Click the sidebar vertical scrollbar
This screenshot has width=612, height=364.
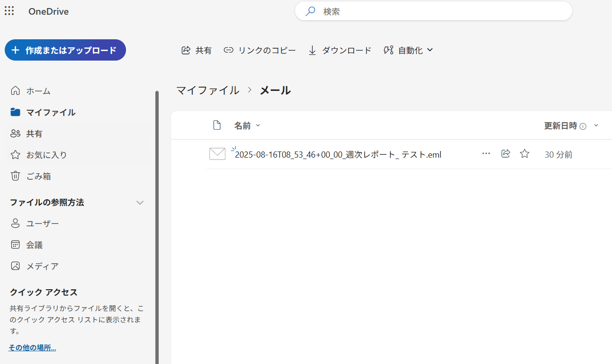pyautogui.click(x=157, y=227)
